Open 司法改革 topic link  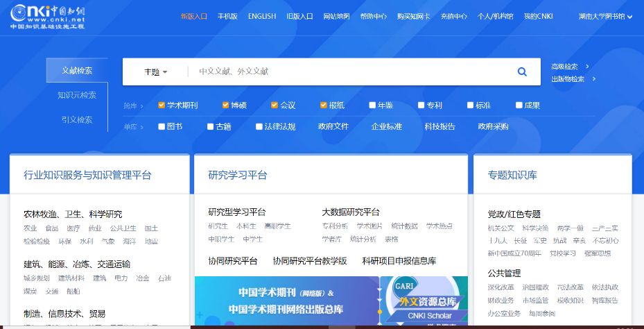pyautogui.click(x=570, y=287)
